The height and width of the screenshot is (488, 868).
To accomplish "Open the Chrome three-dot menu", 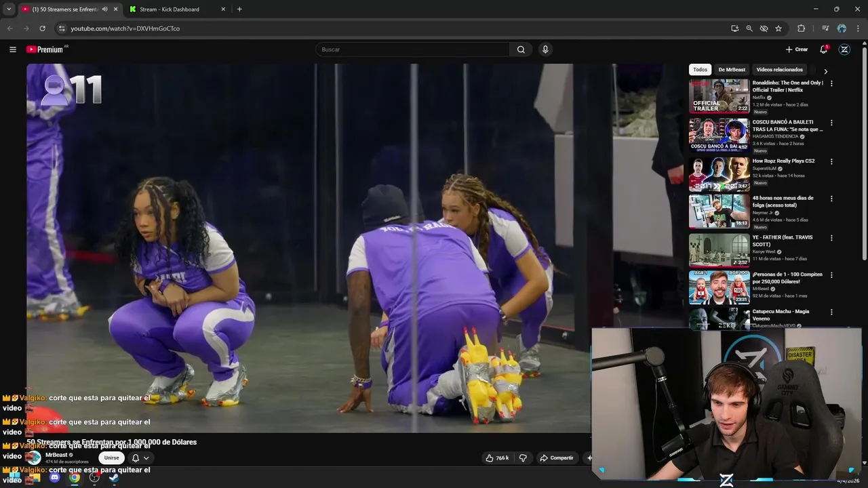I will click(x=858, y=28).
